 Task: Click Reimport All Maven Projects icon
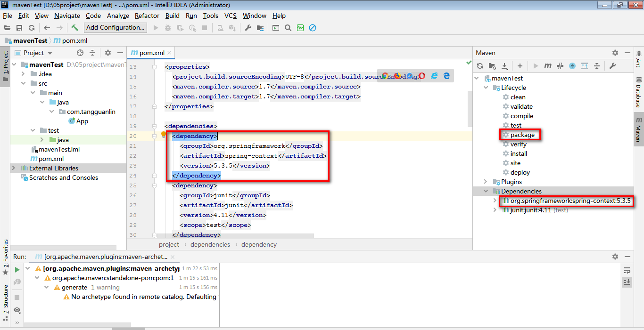[x=480, y=66]
